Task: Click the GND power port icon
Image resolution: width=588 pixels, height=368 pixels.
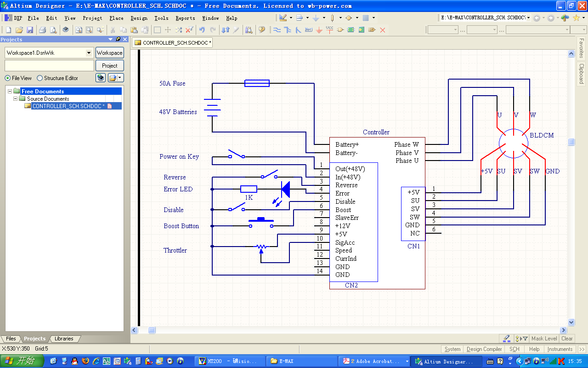Action: (319, 30)
